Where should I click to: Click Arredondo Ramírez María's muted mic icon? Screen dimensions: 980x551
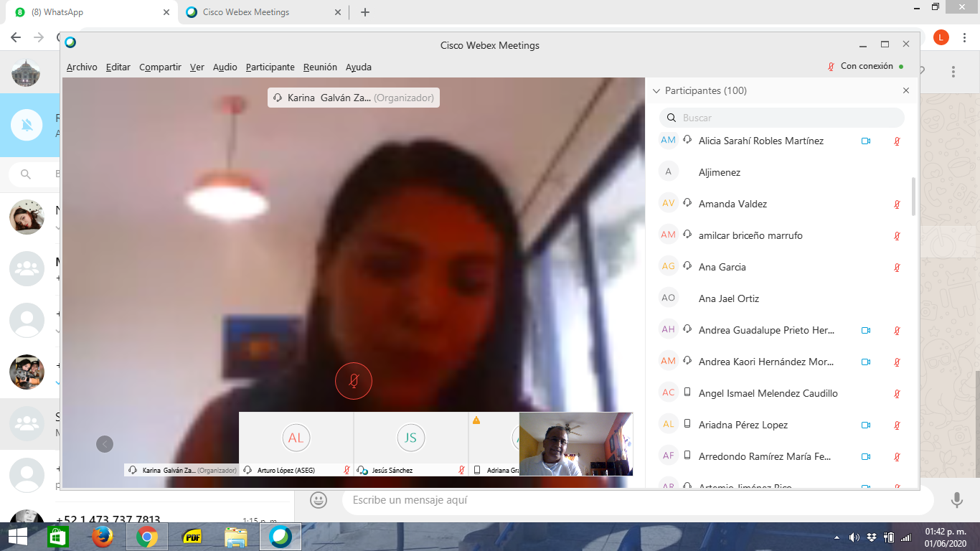pos(897,457)
